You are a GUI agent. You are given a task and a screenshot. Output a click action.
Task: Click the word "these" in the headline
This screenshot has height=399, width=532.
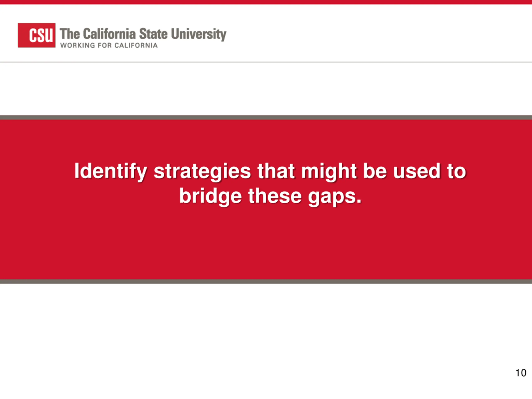coord(275,196)
